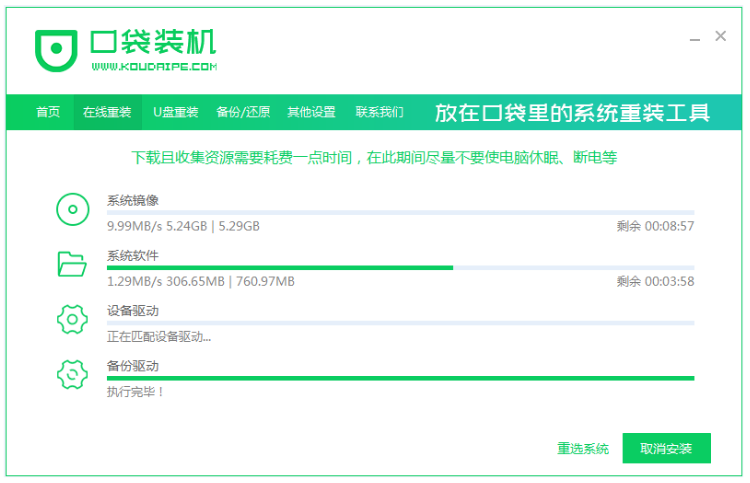Click the system image disc icon
Screen dimensions: 750x483
72,210
